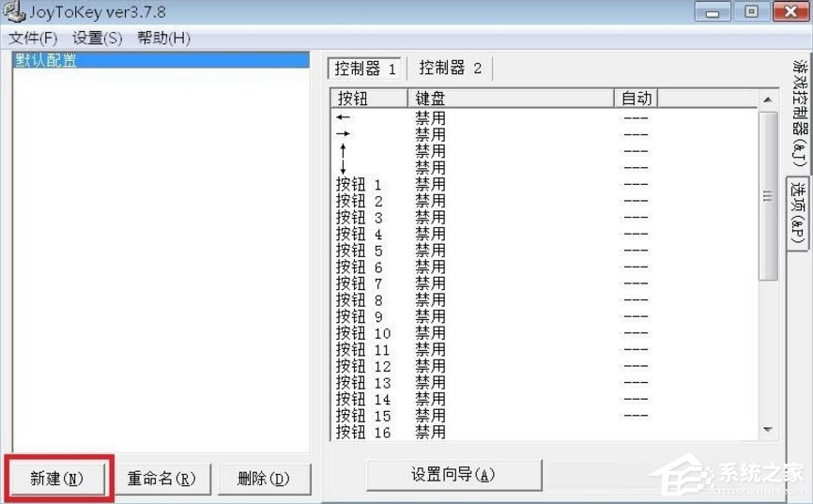This screenshot has width=813, height=504.
Task: Select the 按钮 3 row
Action: [x=545, y=217]
